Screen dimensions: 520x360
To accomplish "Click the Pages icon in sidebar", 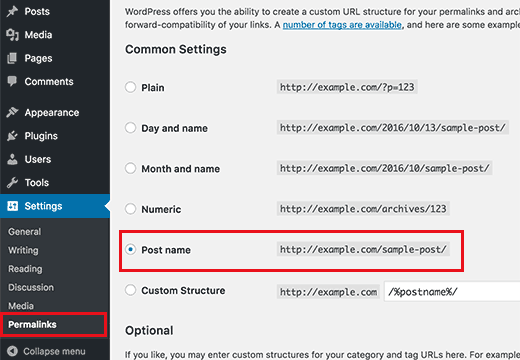I will click(x=12, y=58).
